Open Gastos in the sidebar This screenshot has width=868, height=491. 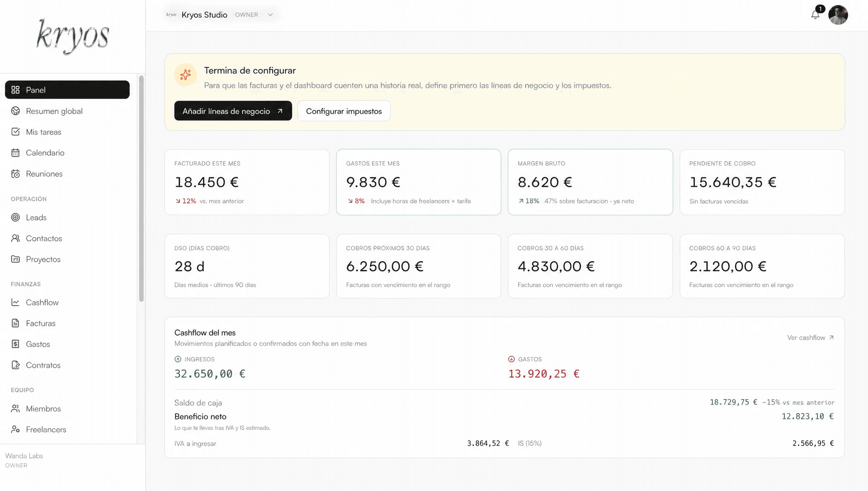pyautogui.click(x=67, y=344)
